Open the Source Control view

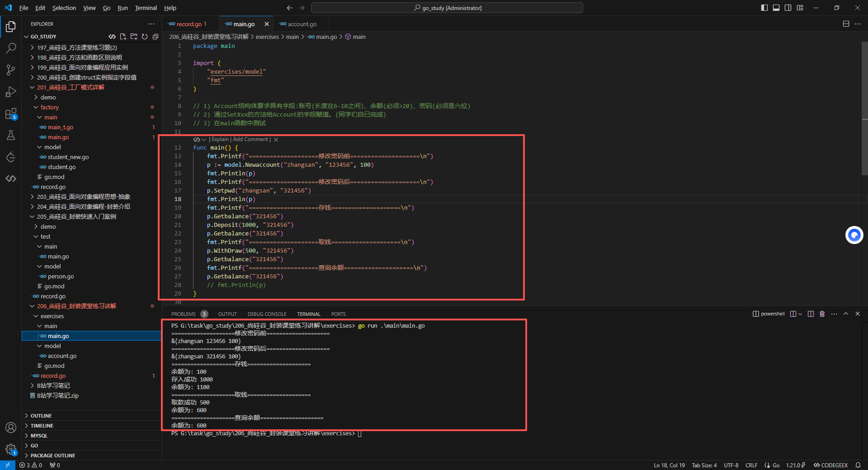[11, 70]
